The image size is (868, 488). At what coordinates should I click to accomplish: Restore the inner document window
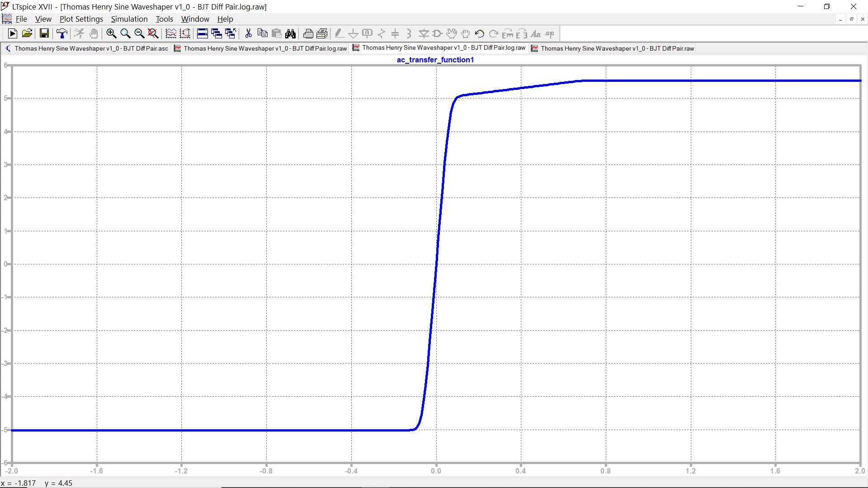click(x=851, y=19)
